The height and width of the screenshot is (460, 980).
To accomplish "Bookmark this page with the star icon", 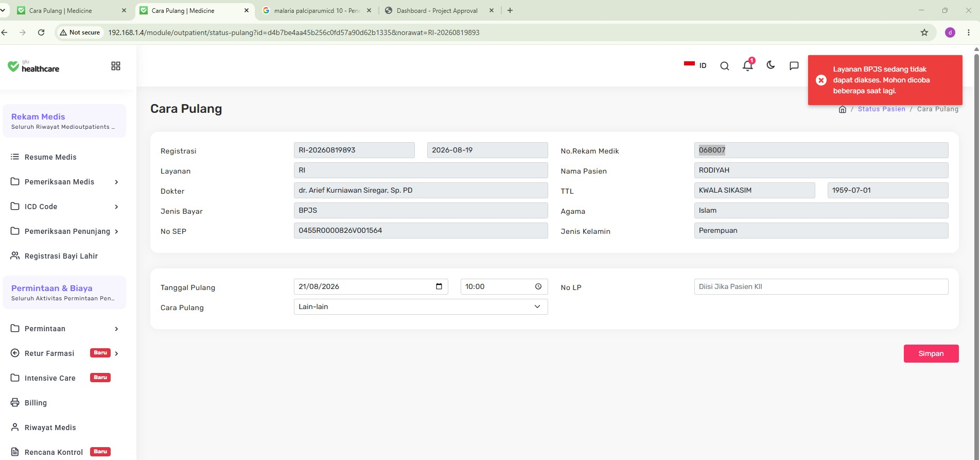I will click(924, 32).
